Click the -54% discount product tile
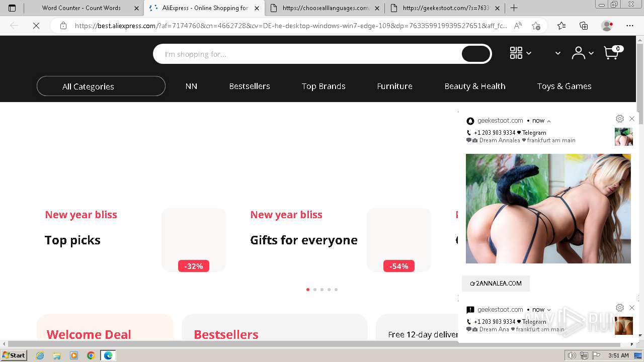 pyautogui.click(x=399, y=240)
